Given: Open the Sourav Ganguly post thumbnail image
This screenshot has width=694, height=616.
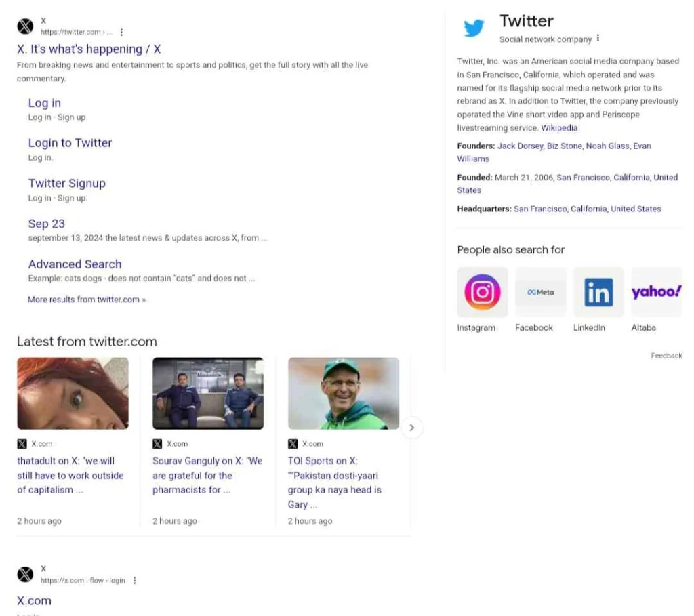Looking at the screenshot, I should 208,394.
